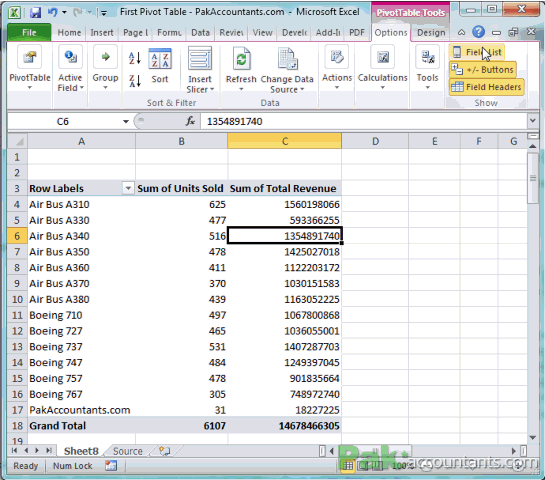Switch to the View ribbon tab

[x=262, y=32]
